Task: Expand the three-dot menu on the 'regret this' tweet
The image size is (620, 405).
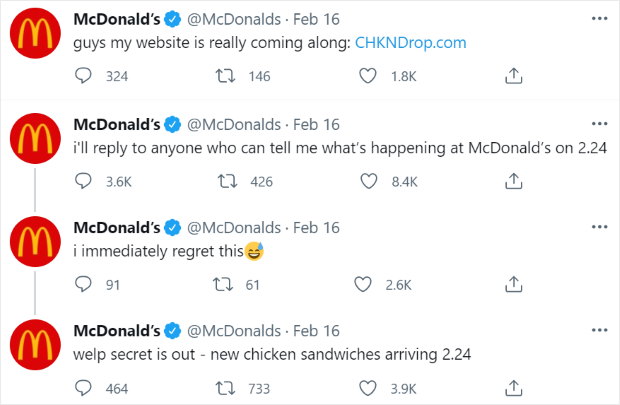Action: click(x=599, y=228)
